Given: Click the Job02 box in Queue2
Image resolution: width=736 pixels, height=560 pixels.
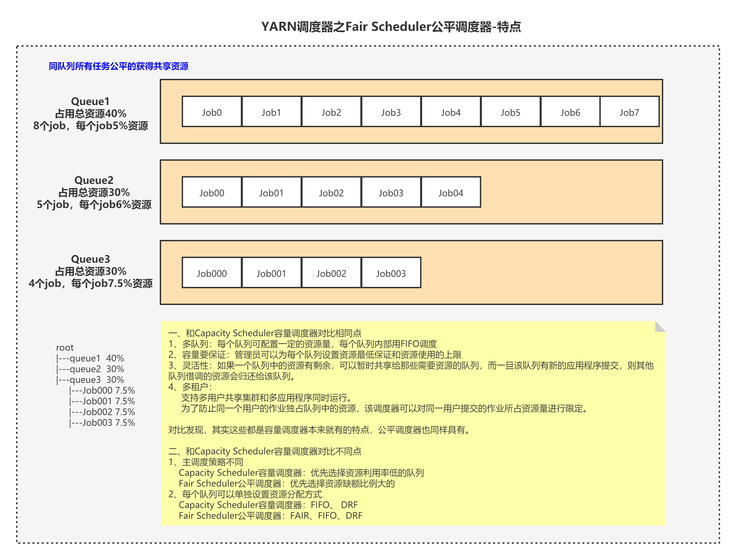Looking at the screenshot, I should [x=331, y=193].
